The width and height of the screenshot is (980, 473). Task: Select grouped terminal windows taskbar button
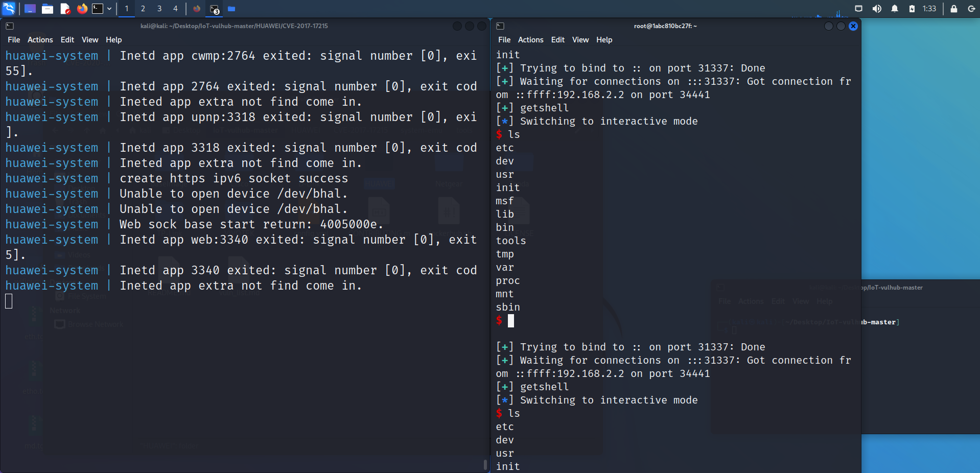[215, 9]
